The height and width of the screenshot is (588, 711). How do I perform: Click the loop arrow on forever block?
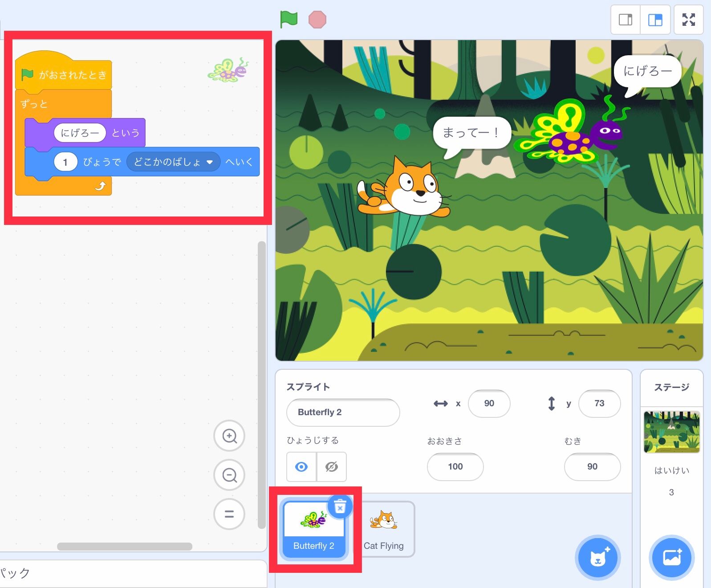[101, 186]
